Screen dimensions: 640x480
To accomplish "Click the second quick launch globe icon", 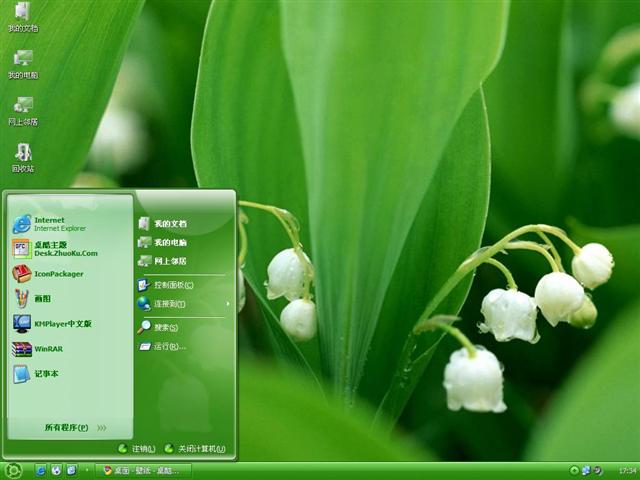I will (56, 471).
